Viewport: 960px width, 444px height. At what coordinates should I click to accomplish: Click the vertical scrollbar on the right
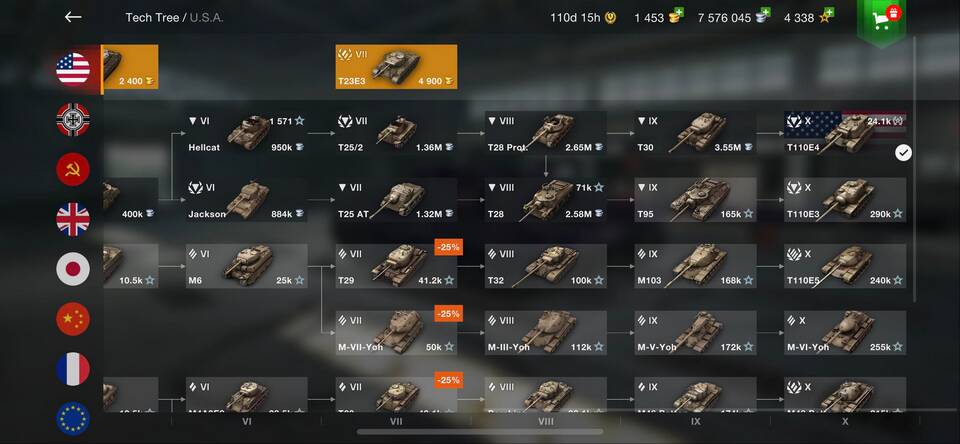pos(915,168)
